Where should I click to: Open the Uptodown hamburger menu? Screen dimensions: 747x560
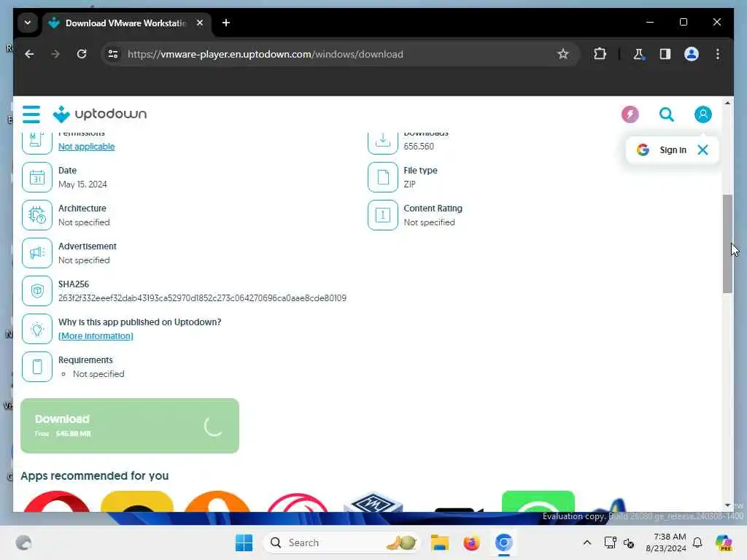[x=31, y=114]
